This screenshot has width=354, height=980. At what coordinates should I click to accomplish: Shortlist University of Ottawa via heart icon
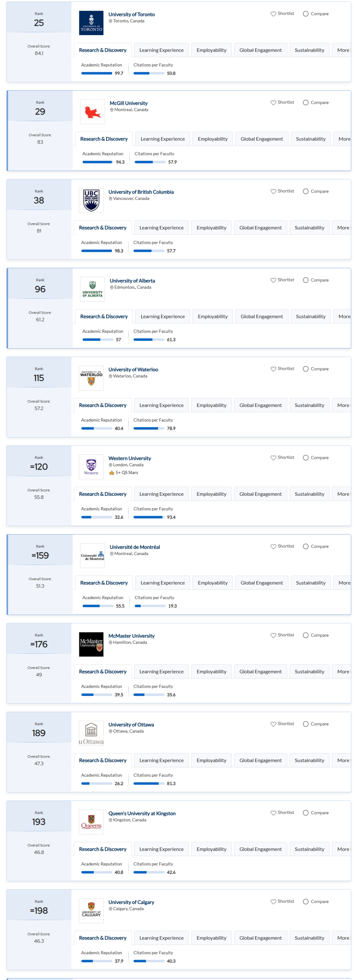pyautogui.click(x=273, y=724)
